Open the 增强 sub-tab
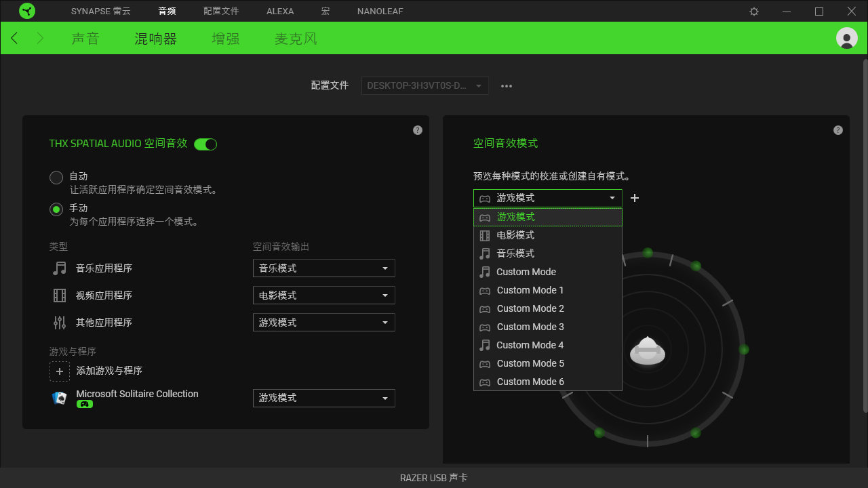This screenshot has width=868, height=488. (x=226, y=39)
